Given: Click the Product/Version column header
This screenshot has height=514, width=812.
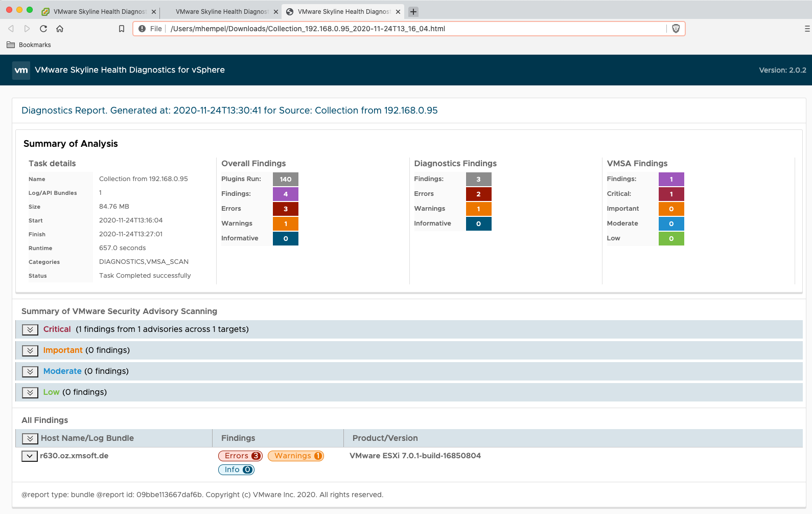Looking at the screenshot, I should [x=385, y=438].
